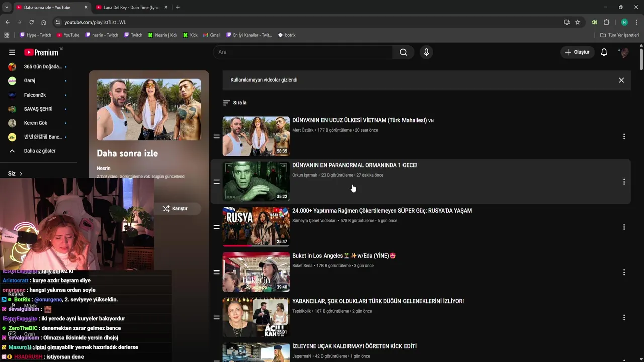
Task: Collapse subscriptions with Daha az göster
Action: (x=38, y=151)
